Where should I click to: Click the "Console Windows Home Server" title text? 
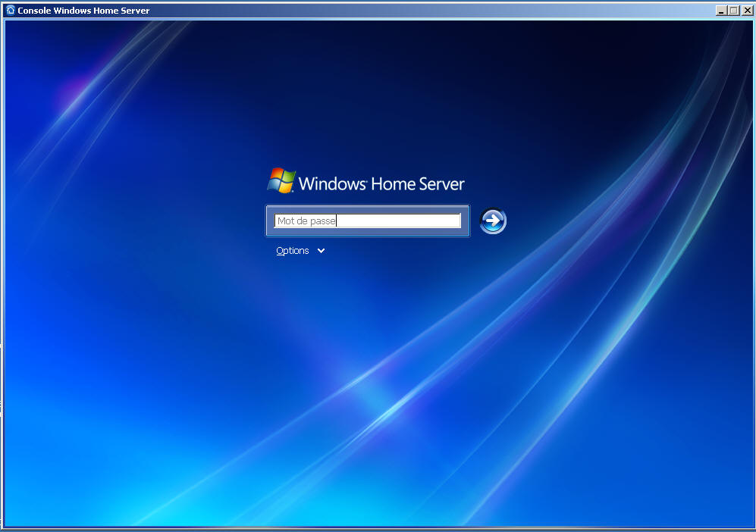83,11
